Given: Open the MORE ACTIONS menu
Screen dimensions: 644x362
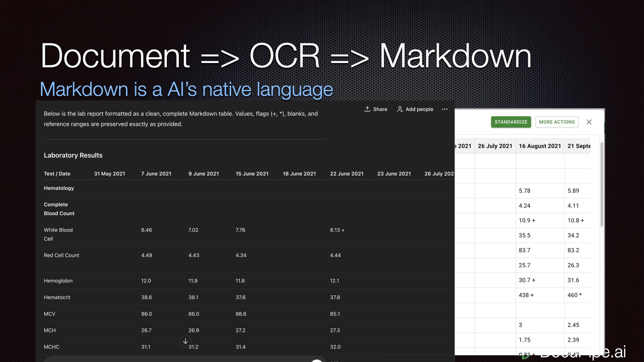Looking at the screenshot, I should (557, 122).
